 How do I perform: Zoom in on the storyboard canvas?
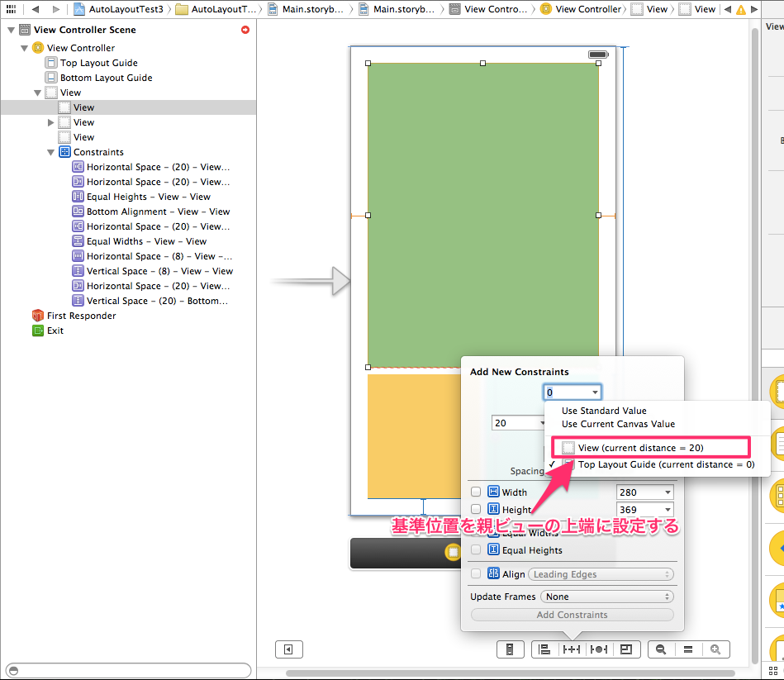click(715, 649)
